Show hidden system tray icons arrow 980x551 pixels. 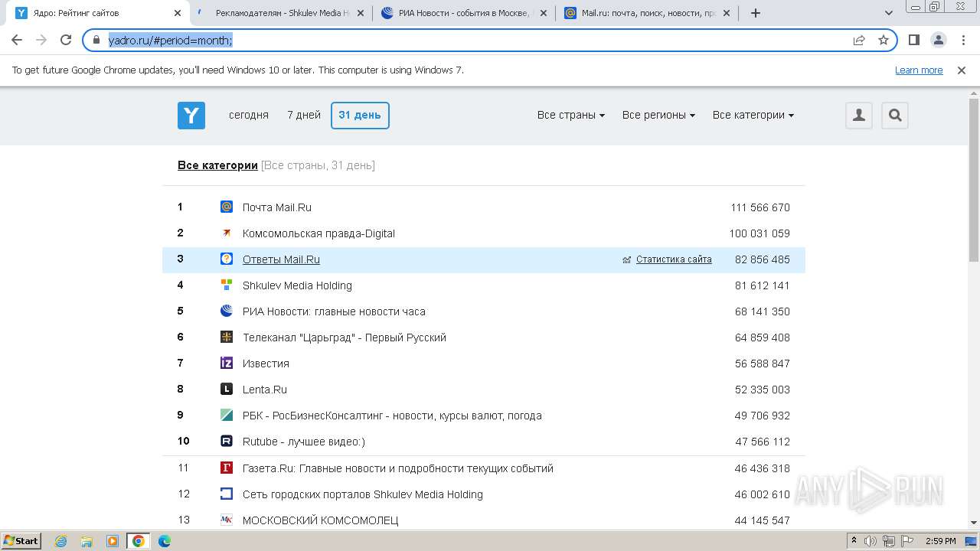tap(854, 541)
